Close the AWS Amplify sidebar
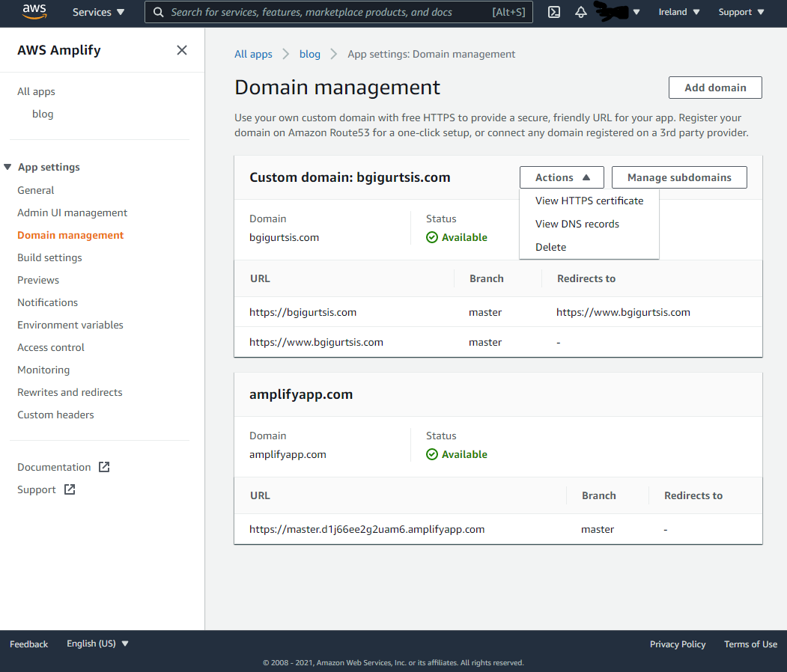The height and width of the screenshot is (672, 787). pos(182,50)
